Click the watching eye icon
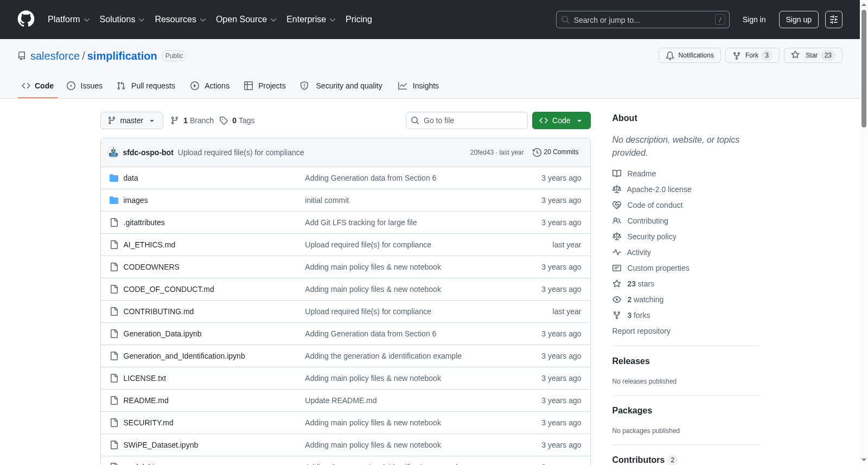868x465 pixels. (617, 300)
